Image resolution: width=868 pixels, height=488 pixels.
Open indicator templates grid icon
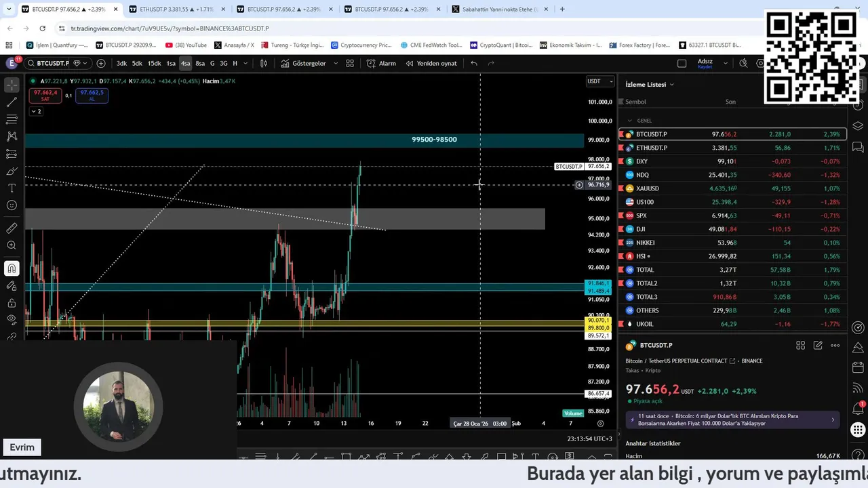(x=350, y=63)
